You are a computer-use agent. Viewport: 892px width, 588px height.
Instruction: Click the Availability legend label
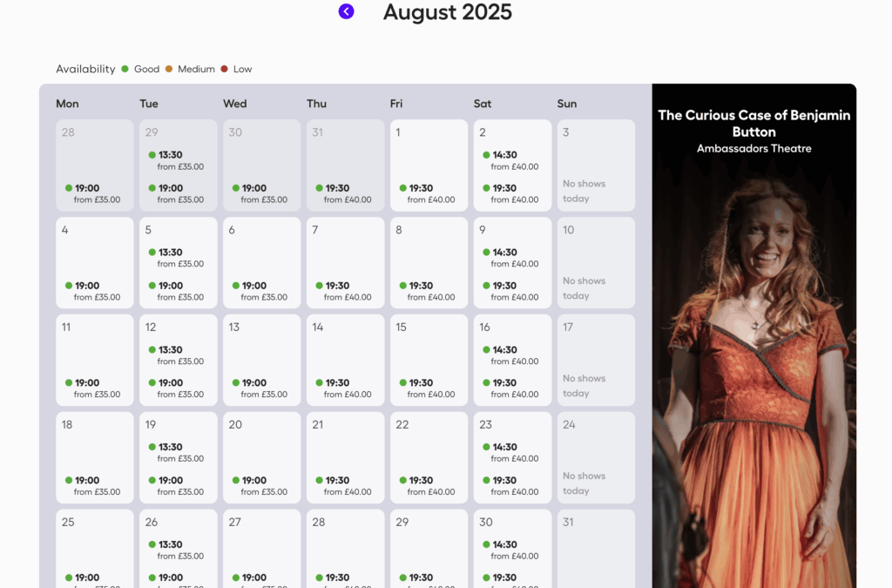[x=85, y=69]
